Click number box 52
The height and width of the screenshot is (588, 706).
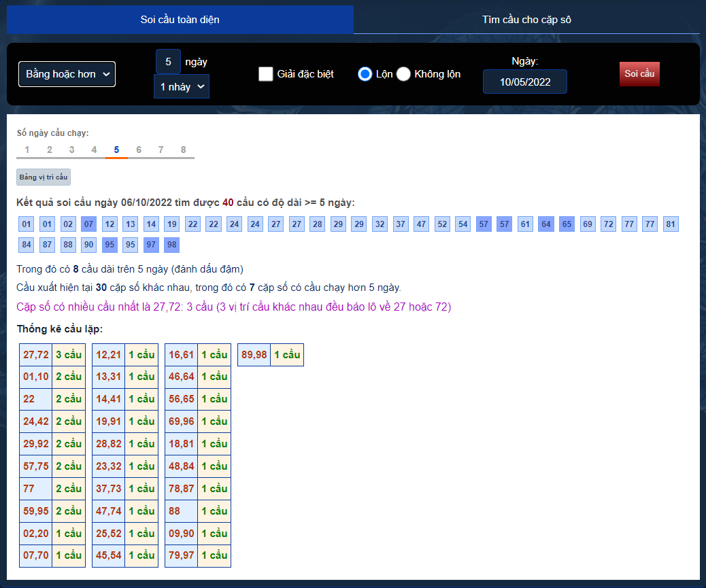point(442,224)
